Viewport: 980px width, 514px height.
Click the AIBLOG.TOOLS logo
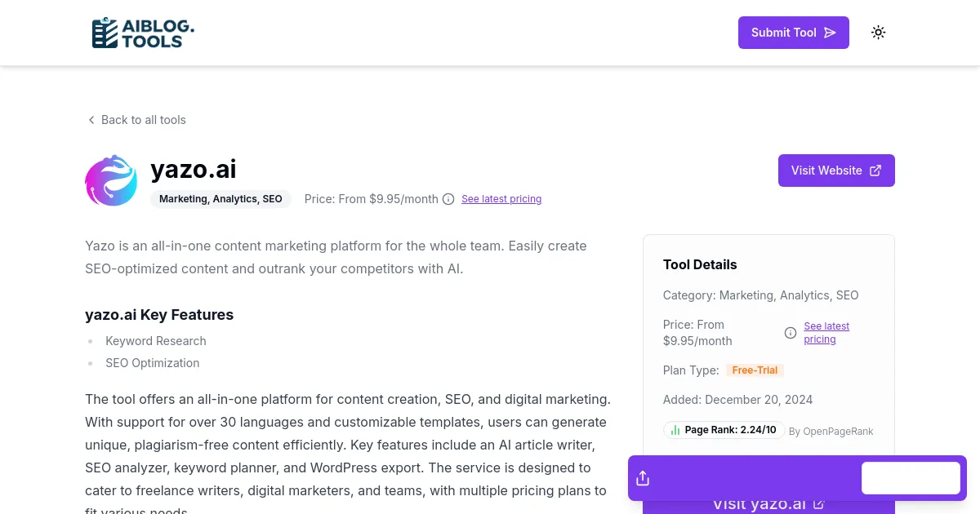click(143, 33)
